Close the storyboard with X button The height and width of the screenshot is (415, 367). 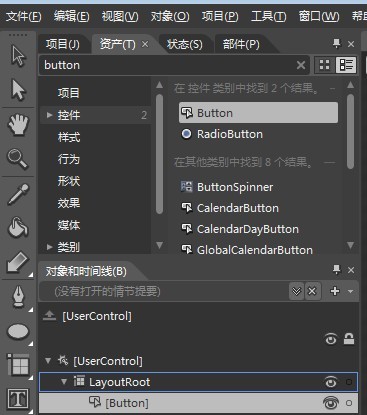pyautogui.click(x=312, y=291)
